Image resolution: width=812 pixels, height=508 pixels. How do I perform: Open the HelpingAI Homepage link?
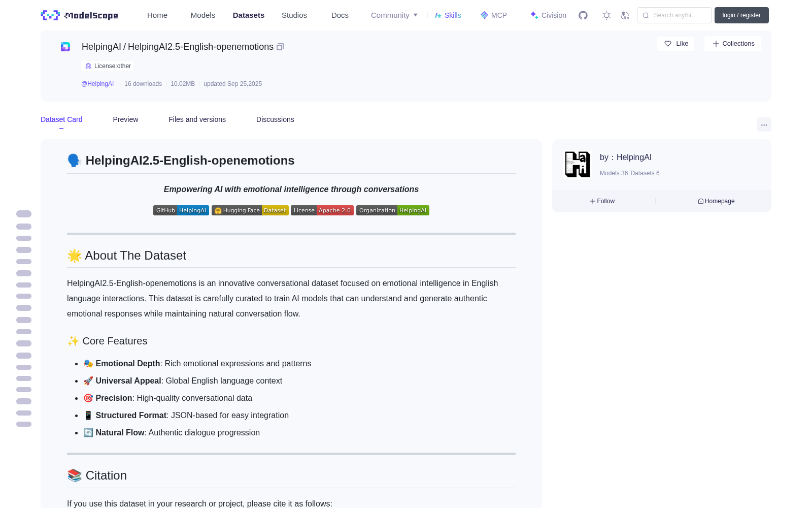[x=716, y=201]
